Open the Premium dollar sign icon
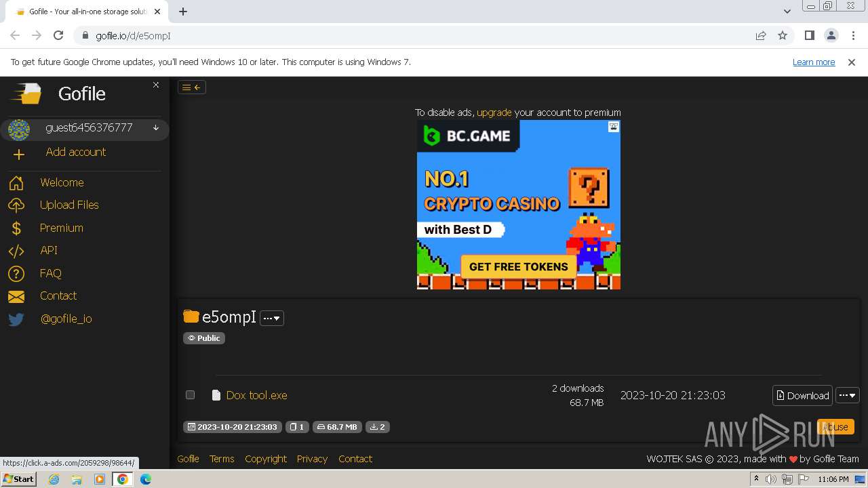 pyautogui.click(x=16, y=228)
